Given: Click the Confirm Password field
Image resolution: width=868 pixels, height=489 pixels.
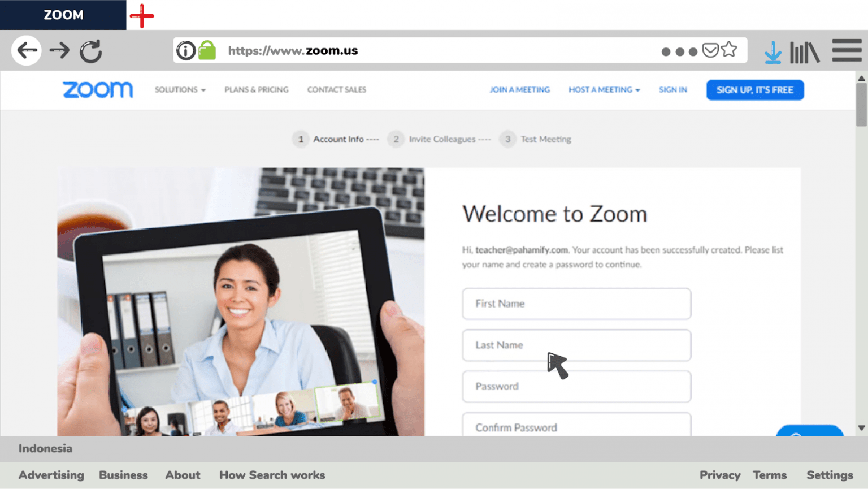Looking at the screenshot, I should tap(576, 425).
